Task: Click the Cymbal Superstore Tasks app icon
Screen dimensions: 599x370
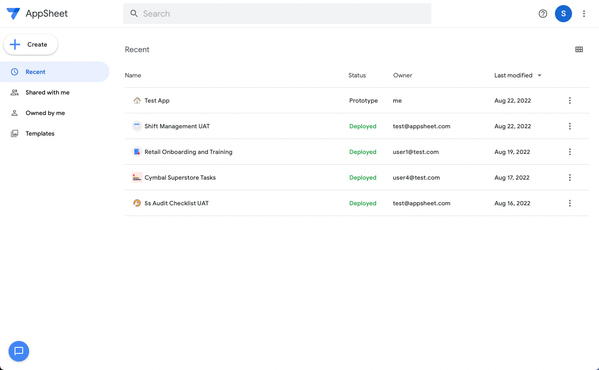Action: pyautogui.click(x=137, y=177)
